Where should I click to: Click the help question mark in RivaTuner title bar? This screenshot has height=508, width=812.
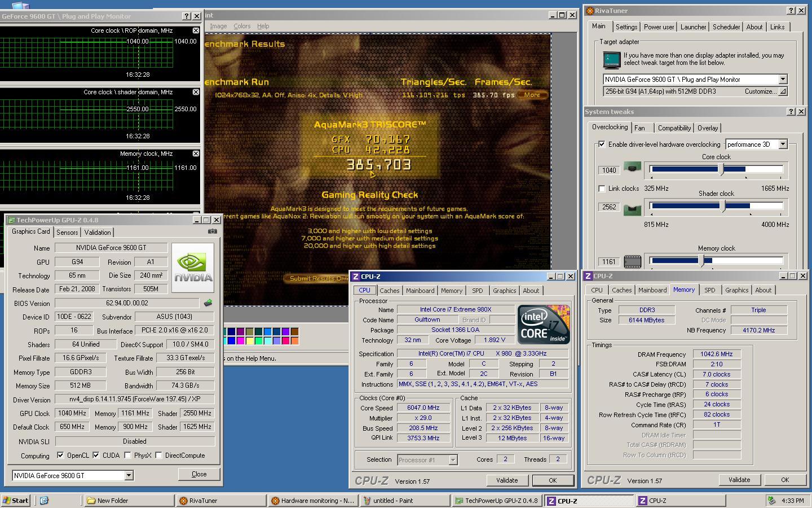tap(791, 11)
